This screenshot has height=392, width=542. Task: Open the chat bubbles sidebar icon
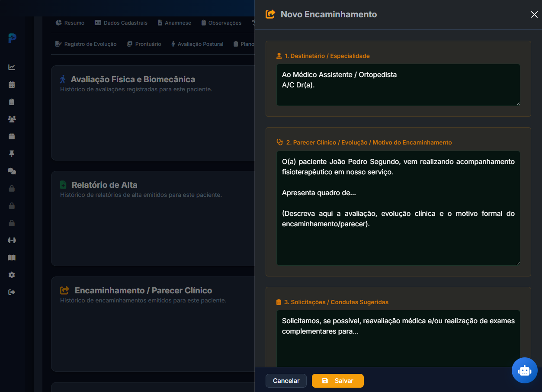click(12, 171)
